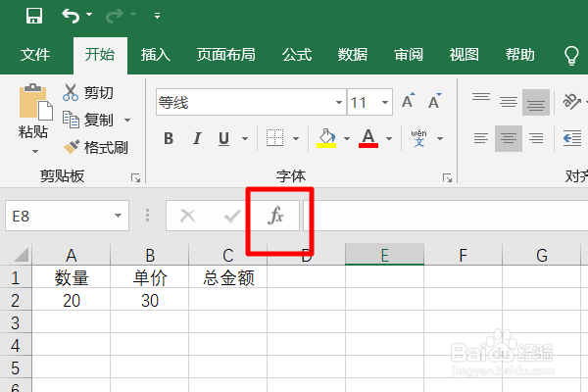Set bottom vertical alignment

pos(536,102)
